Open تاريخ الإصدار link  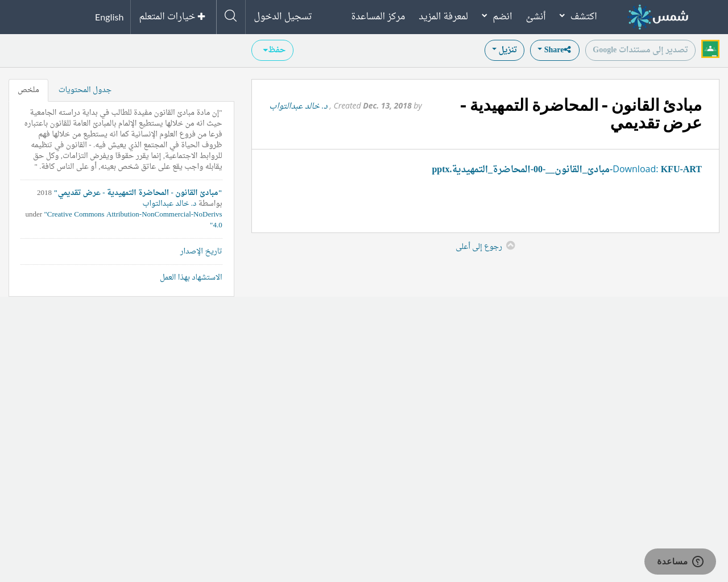(x=201, y=251)
